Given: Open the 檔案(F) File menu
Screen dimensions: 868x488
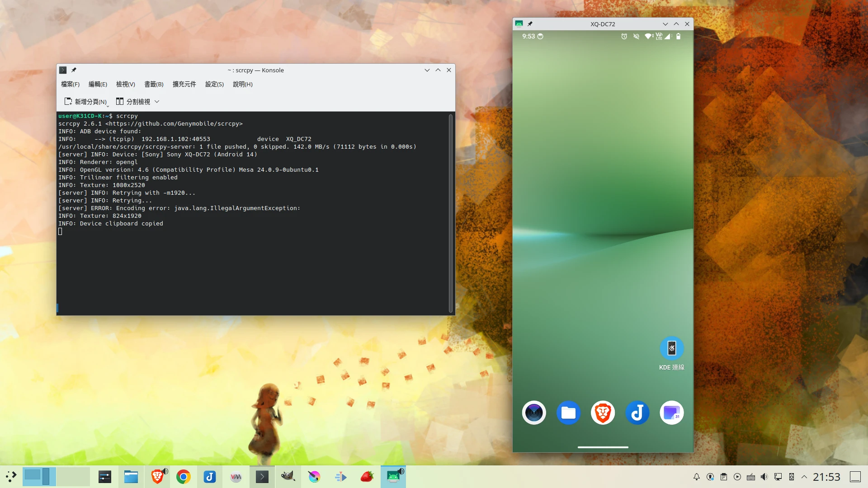Looking at the screenshot, I should point(70,84).
